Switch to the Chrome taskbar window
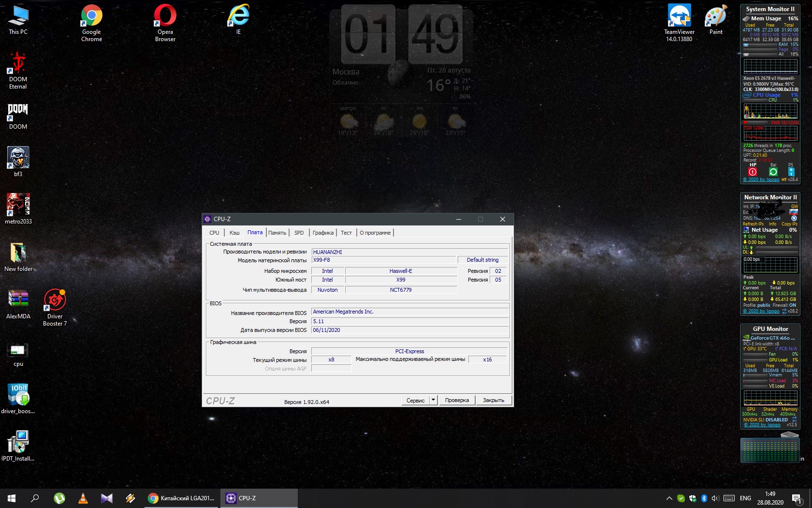Viewport: 812px width, 508px height. (x=183, y=498)
